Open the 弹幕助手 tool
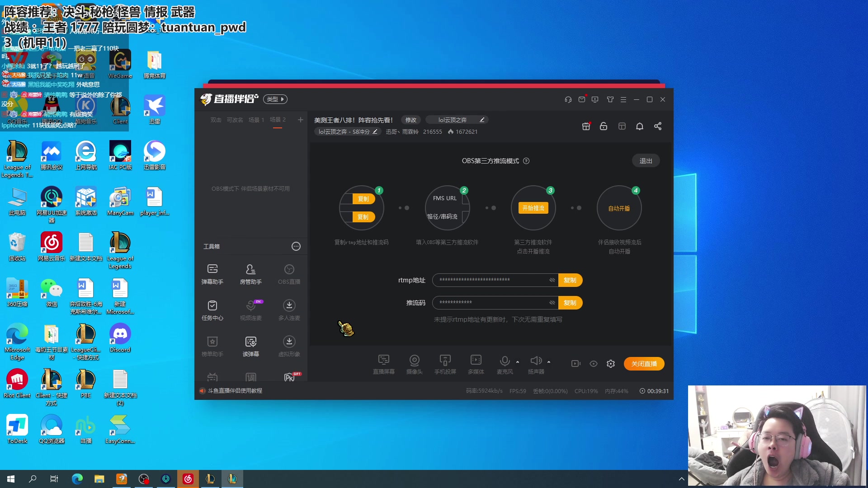The height and width of the screenshot is (488, 868). click(x=212, y=274)
